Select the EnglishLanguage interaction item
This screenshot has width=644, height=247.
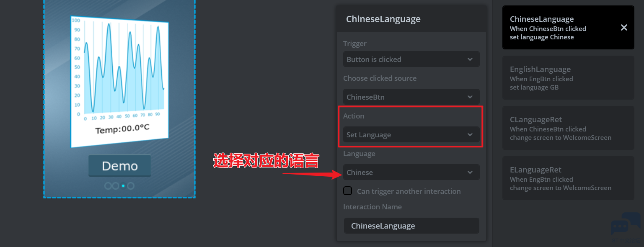click(568, 78)
